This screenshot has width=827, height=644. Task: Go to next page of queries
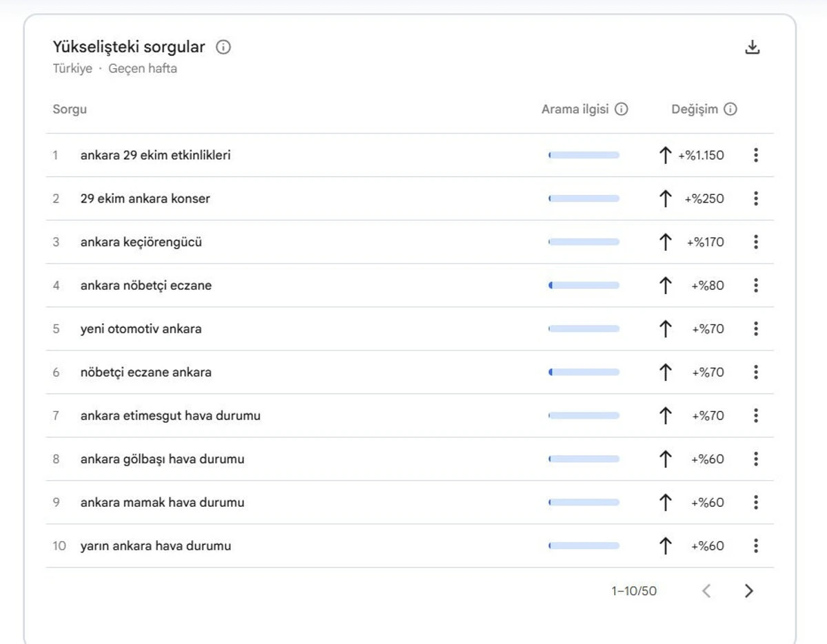point(749,591)
